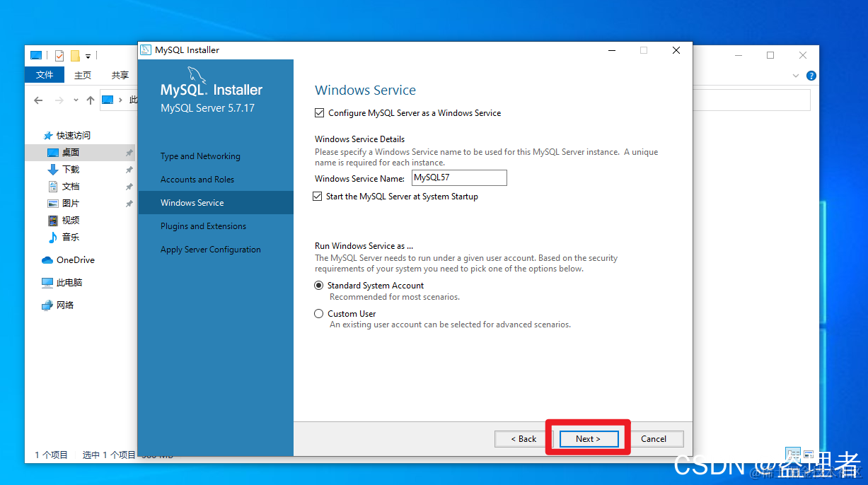Click the pin icon next to 图片
This screenshot has width=868, height=485.
(x=129, y=204)
